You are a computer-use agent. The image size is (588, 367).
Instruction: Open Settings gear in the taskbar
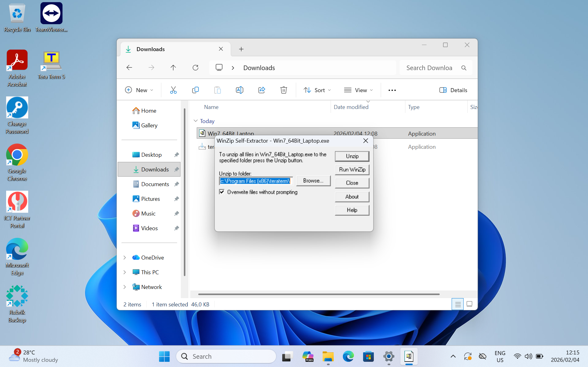pyautogui.click(x=389, y=356)
